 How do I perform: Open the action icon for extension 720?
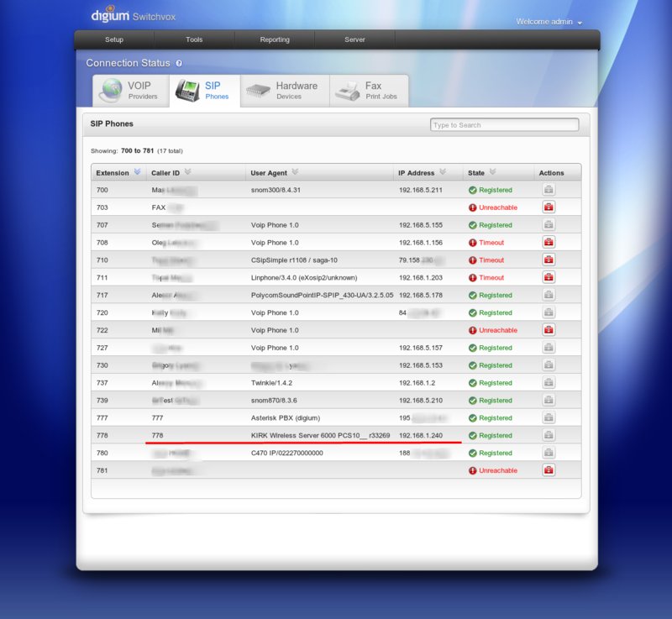tap(549, 312)
